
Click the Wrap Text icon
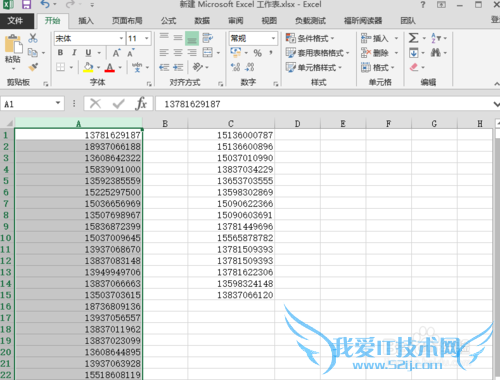208,38
